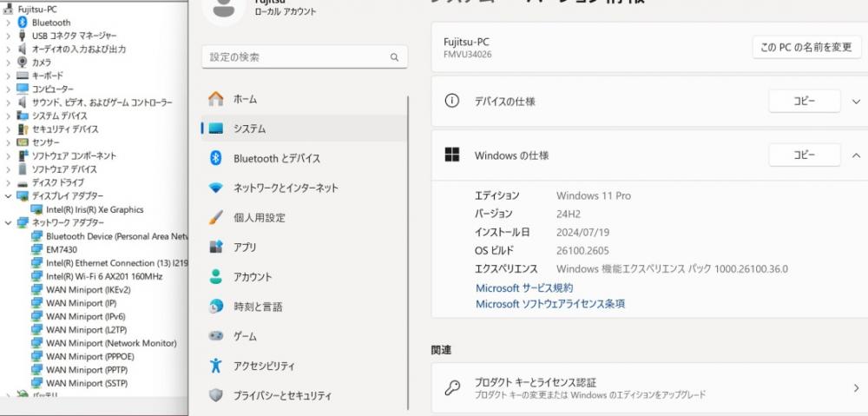Image resolution: width=868 pixels, height=416 pixels.
Task: Click the Windows logo beside Windows の仕様
Action: pyautogui.click(x=452, y=155)
